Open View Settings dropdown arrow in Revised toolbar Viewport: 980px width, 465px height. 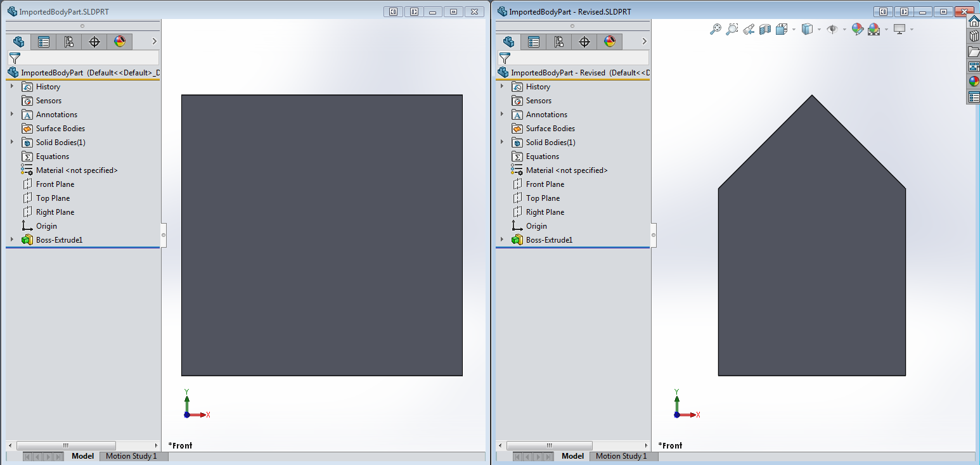912,29
